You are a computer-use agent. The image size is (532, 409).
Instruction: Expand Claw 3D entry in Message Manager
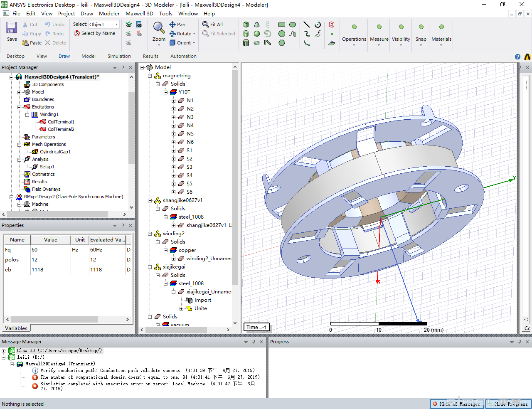pos(4,350)
